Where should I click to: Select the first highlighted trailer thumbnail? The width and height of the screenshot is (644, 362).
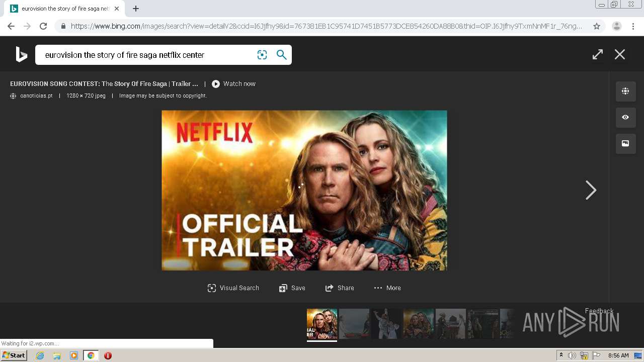click(x=322, y=324)
